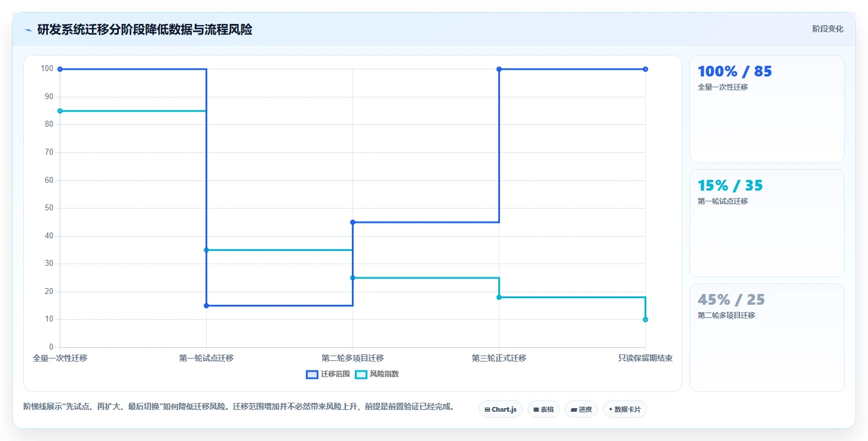The width and height of the screenshot is (868, 441).
Task: Toggle the 风险指数 legend item
Action: coord(377,374)
